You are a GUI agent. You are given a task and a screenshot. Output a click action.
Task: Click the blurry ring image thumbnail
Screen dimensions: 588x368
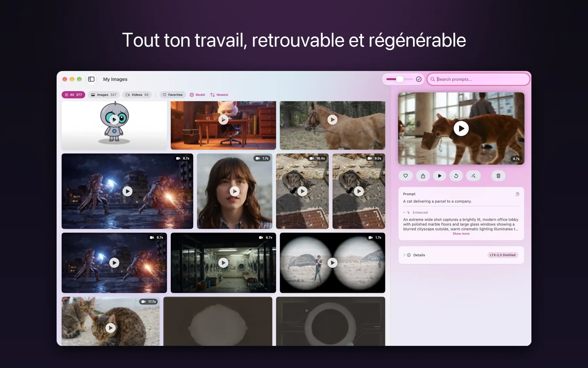[x=331, y=321]
